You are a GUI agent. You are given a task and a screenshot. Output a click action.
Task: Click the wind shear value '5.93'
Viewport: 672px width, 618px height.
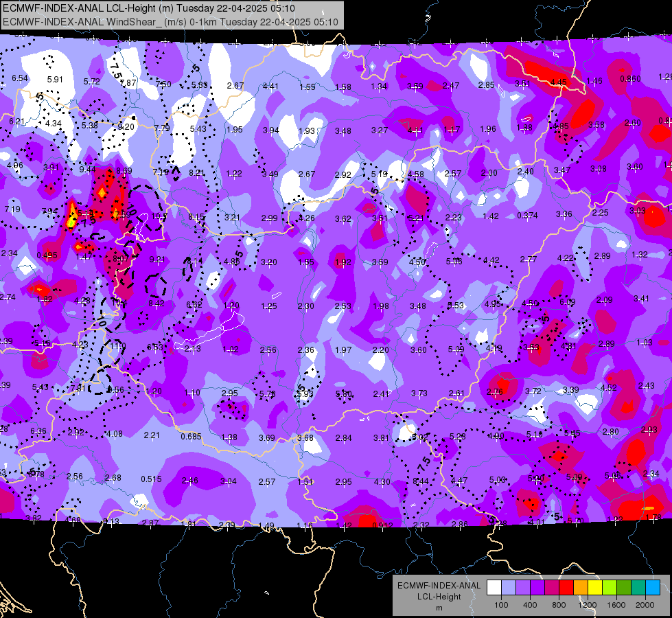tap(305, 393)
